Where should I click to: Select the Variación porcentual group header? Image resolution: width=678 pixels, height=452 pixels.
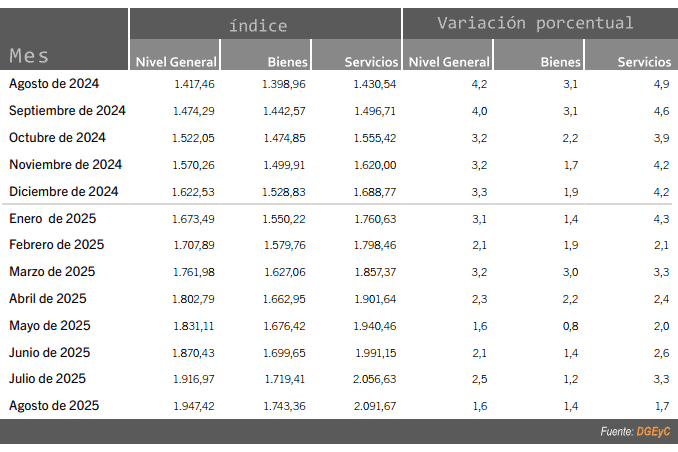coord(535,23)
